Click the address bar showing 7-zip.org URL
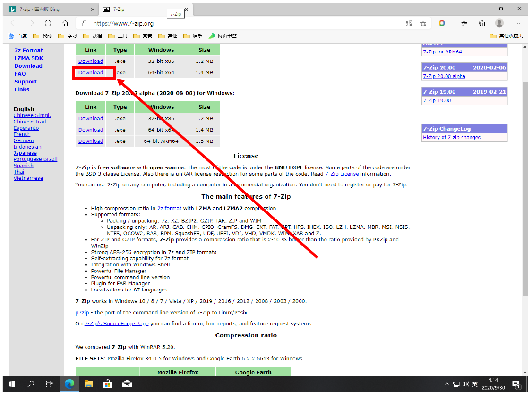 [x=236, y=23]
